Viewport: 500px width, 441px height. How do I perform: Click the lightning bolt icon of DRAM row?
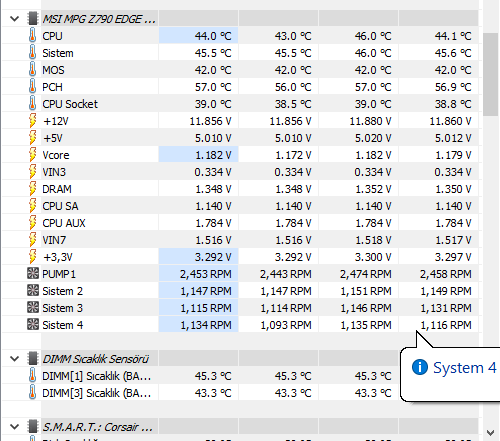pos(33,189)
